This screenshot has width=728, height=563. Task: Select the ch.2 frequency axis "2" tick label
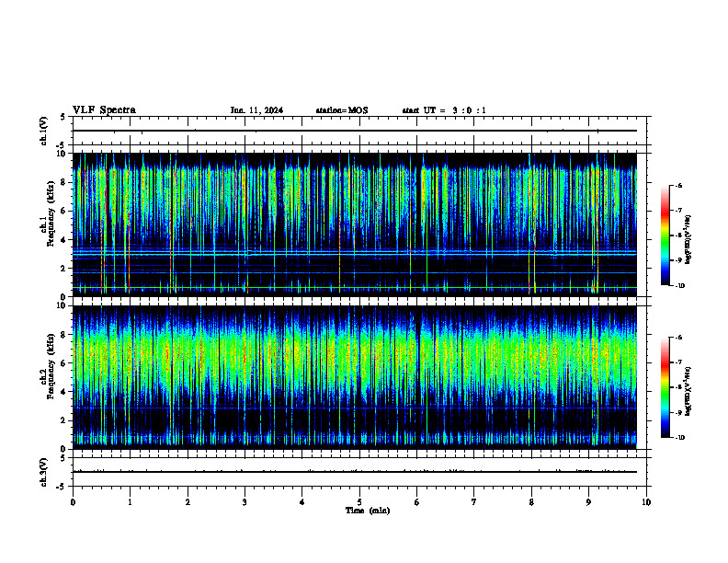pyautogui.click(x=65, y=420)
